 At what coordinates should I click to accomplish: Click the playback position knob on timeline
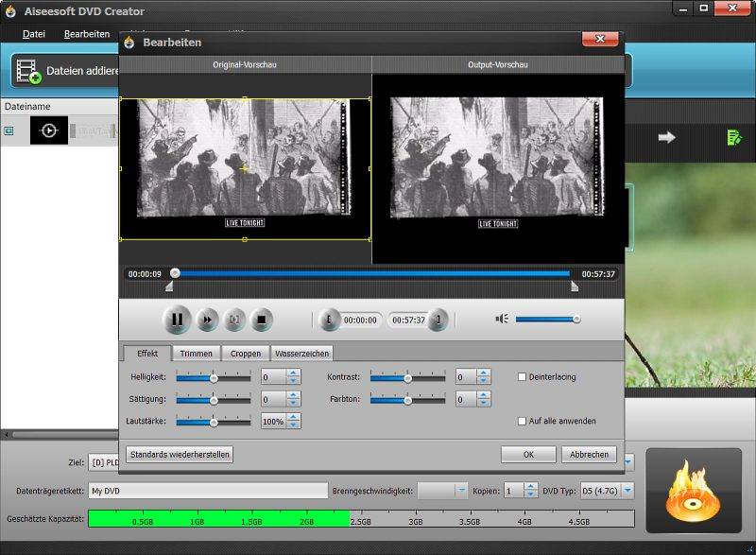[176, 273]
